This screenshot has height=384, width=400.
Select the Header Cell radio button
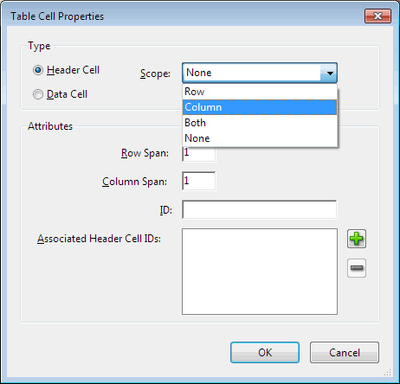coord(38,70)
